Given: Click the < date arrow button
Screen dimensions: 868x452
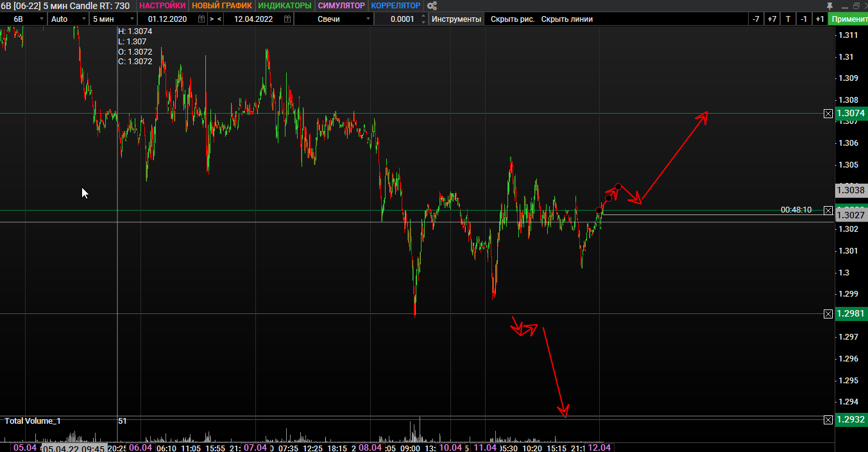Looking at the screenshot, I should (x=219, y=19).
